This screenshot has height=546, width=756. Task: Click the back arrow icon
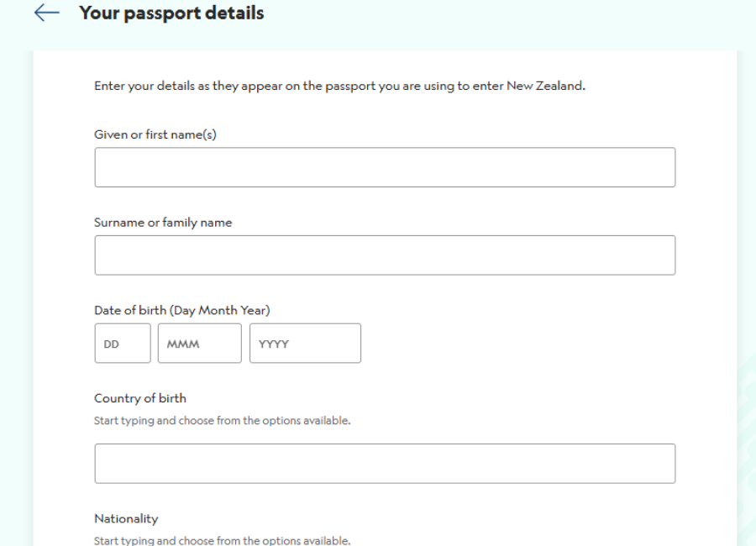click(x=47, y=13)
